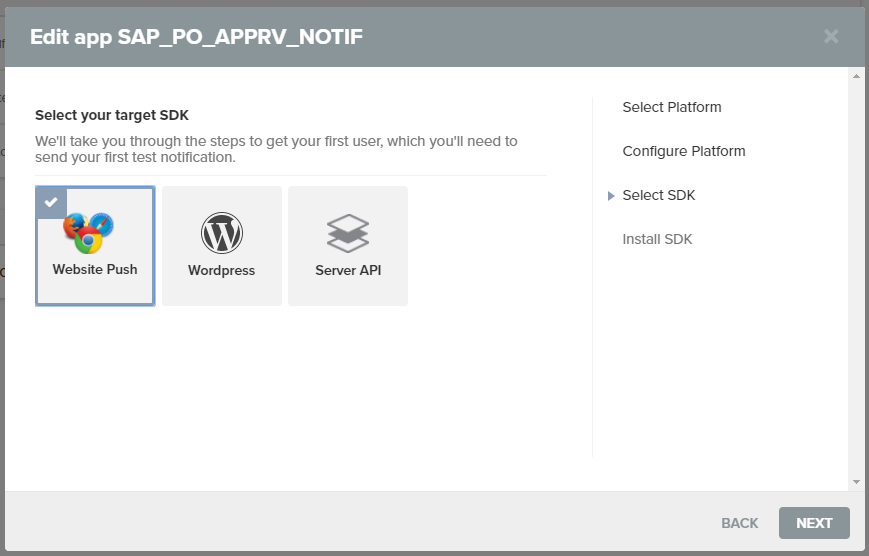Click the scrollbar up arrow
The height and width of the screenshot is (556, 869).
click(856, 76)
